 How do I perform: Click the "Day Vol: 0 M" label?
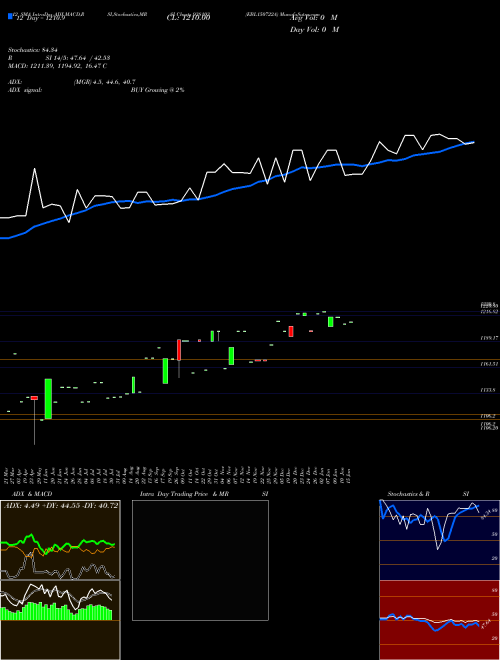coord(314,30)
